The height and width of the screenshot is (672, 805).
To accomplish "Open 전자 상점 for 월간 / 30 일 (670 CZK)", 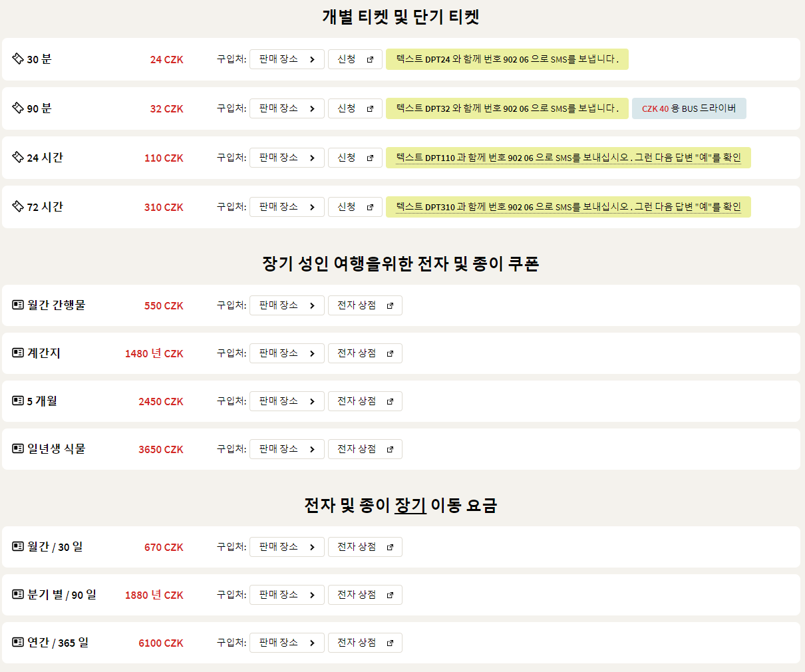I will 365,547.
